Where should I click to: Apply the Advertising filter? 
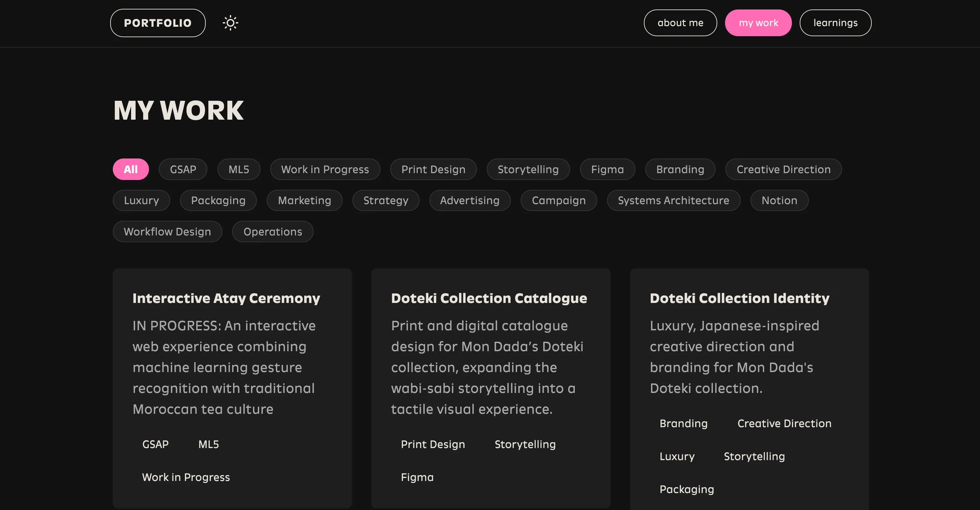[x=470, y=201]
